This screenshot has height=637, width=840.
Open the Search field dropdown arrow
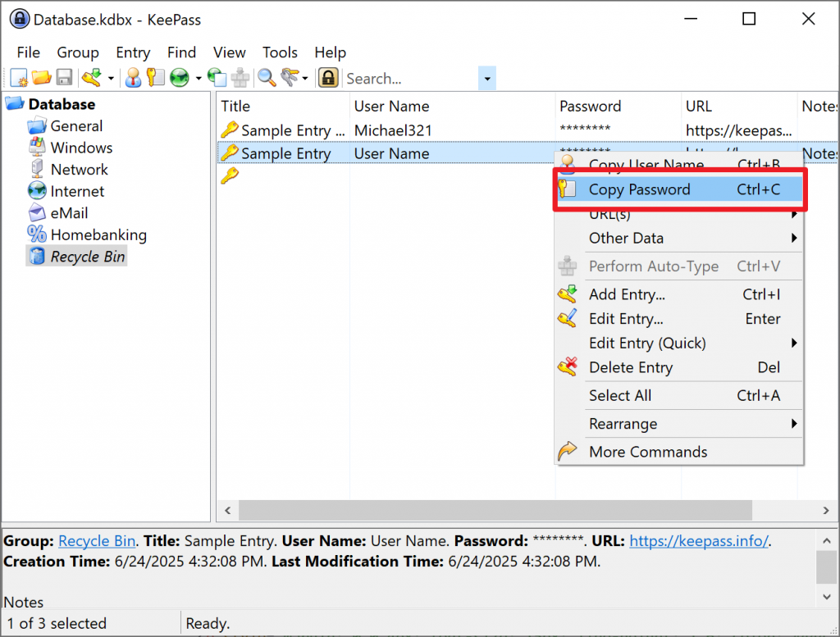pyautogui.click(x=487, y=79)
